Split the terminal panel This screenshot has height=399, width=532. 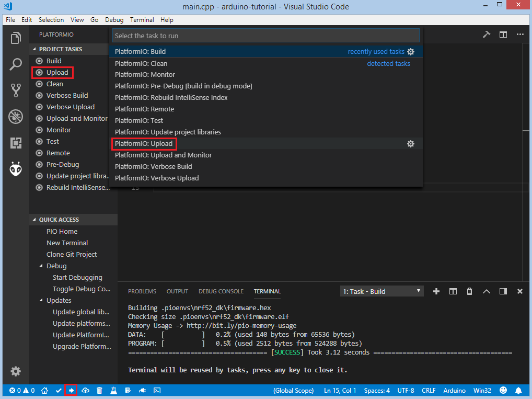(453, 291)
